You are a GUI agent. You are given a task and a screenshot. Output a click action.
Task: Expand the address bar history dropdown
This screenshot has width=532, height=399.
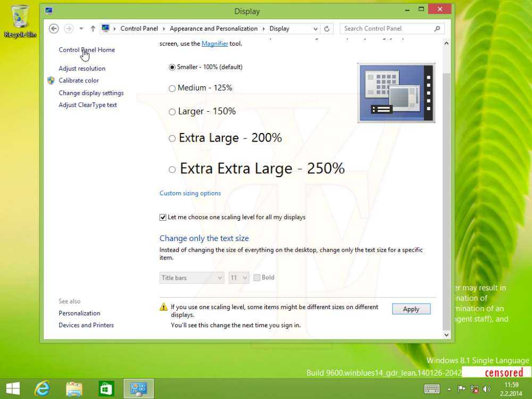(x=316, y=29)
